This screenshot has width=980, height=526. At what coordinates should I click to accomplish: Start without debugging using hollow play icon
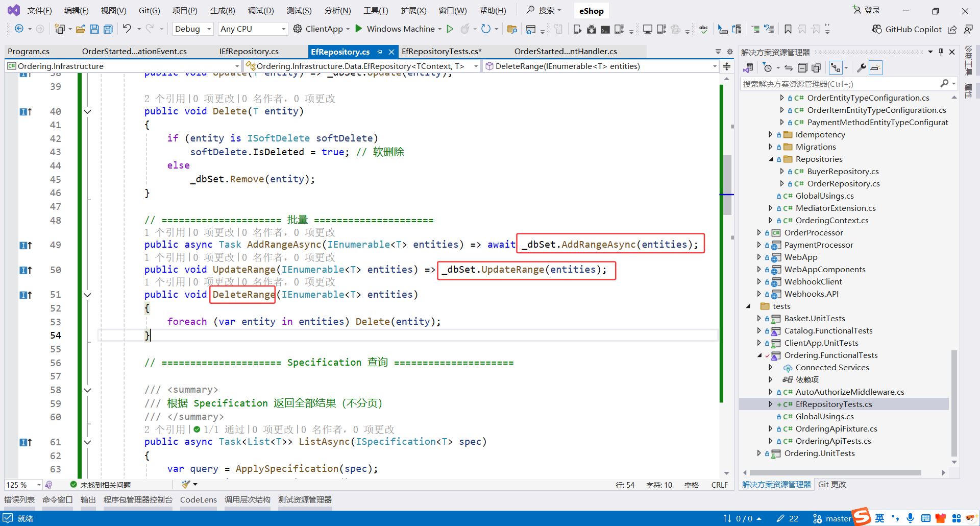(450, 29)
